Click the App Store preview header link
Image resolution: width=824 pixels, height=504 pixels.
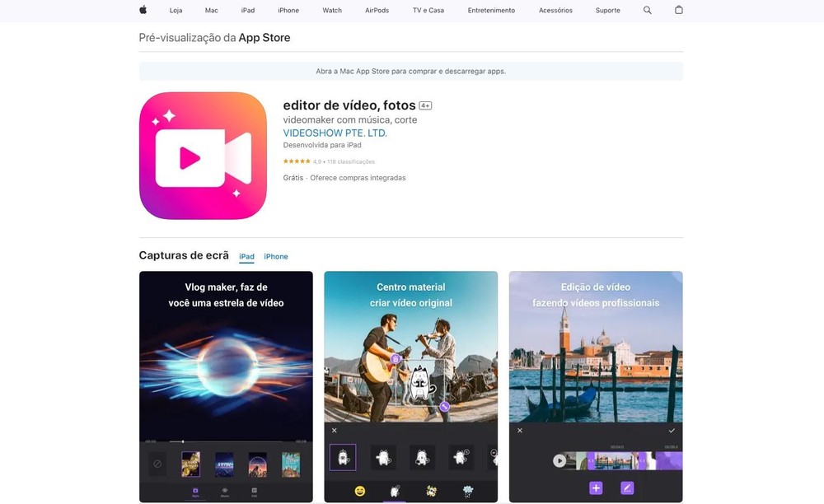pyautogui.click(x=264, y=38)
